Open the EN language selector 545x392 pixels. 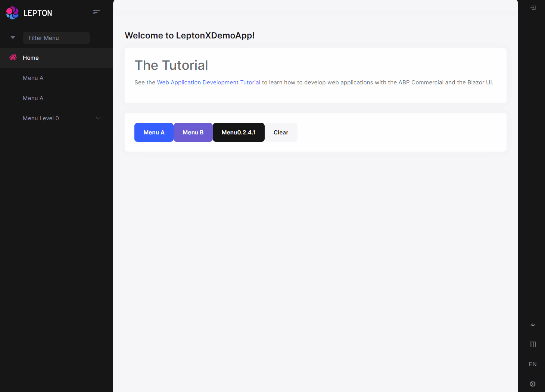pyautogui.click(x=533, y=364)
